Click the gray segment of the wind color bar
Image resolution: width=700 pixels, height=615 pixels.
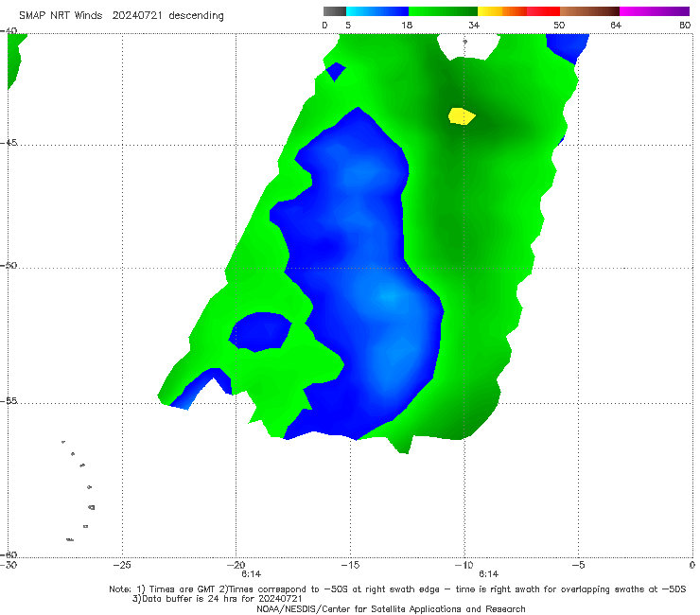pyautogui.click(x=335, y=11)
